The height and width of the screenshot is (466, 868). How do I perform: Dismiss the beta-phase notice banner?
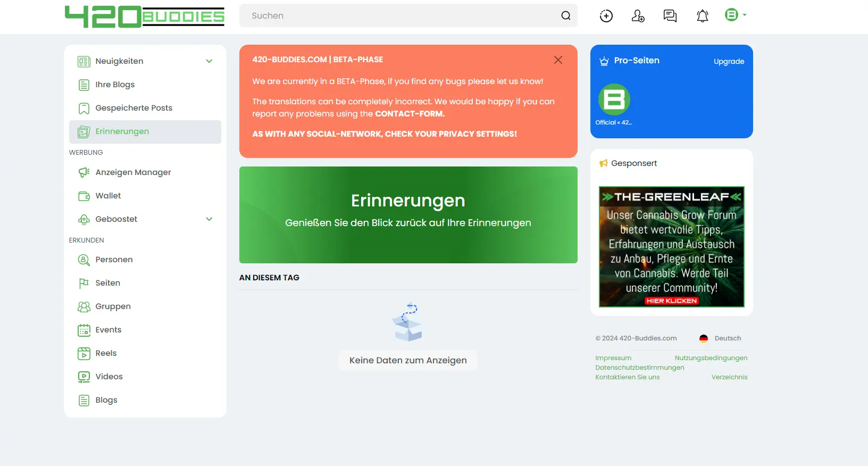click(558, 60)
